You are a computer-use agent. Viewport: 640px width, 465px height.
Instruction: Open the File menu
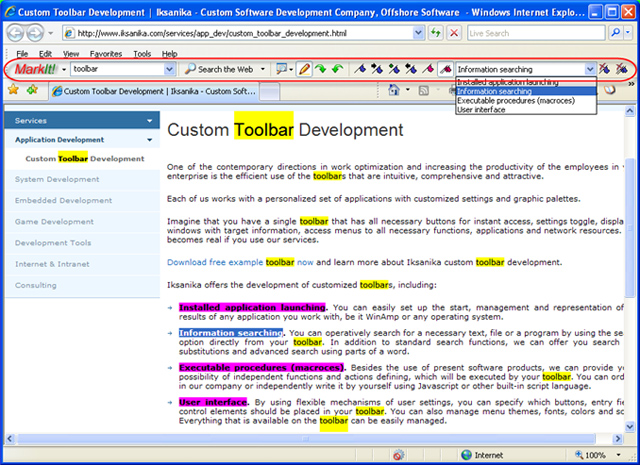point(22,54)
